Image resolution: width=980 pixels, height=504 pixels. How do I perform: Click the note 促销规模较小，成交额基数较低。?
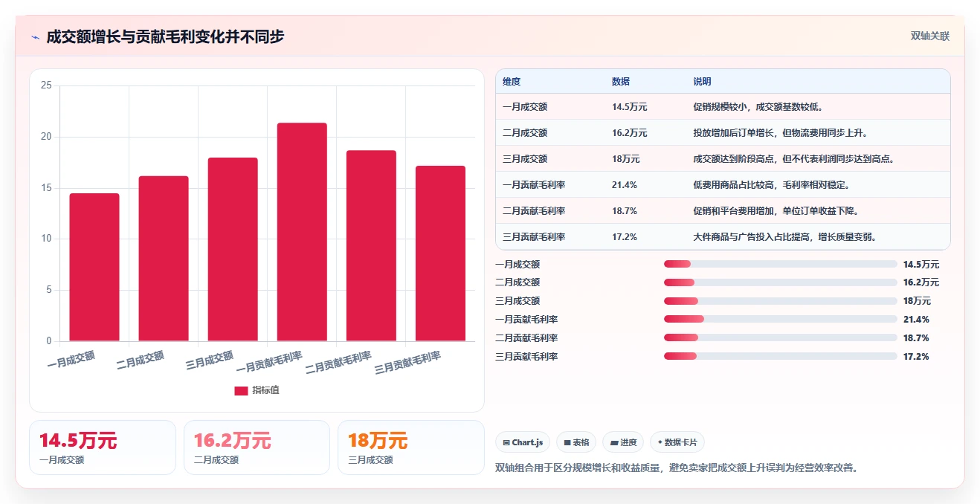(x=758, y=107)
